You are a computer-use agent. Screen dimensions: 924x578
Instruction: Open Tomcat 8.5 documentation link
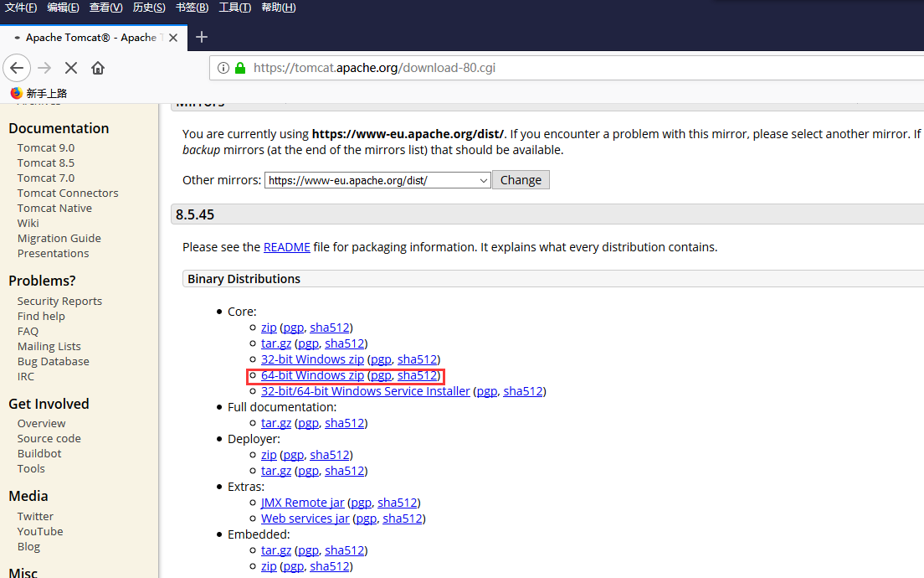(x=46, y=163)
